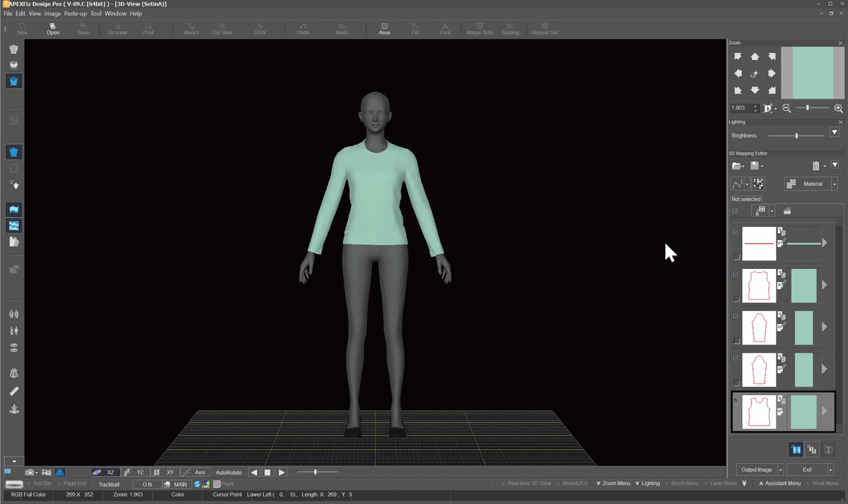
Task: Click the landscape image icon beside the camera
Action: click(46, 472)
